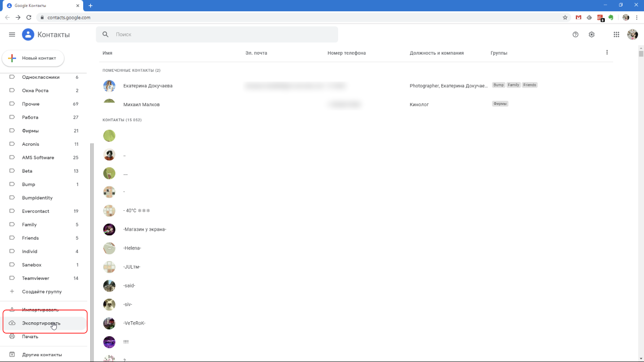Click the Help question mark icon
644x362 pixels.
pyautogui.click(x=575, y=34)
